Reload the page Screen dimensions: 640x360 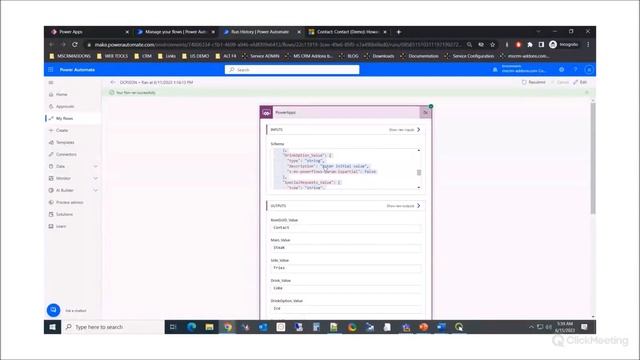click(75, 44)
